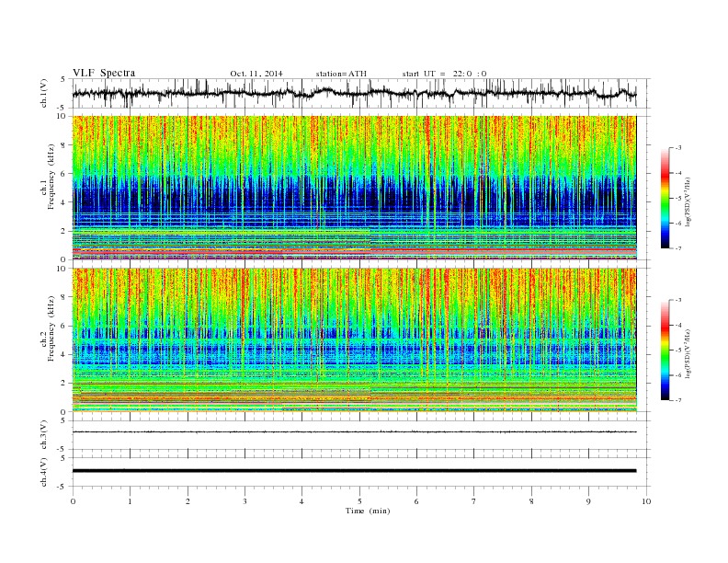This screenshot has width=728, height=563.
Task: Click the ch.1 colorbar "log(PSD)(V²/Hz)" label
Action: [x=688, y=201]
